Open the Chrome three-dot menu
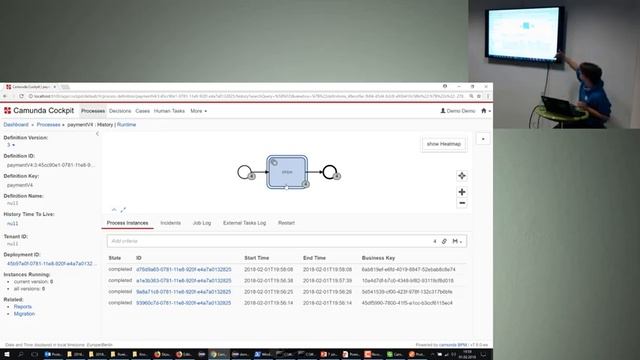 tap(488, 96)
